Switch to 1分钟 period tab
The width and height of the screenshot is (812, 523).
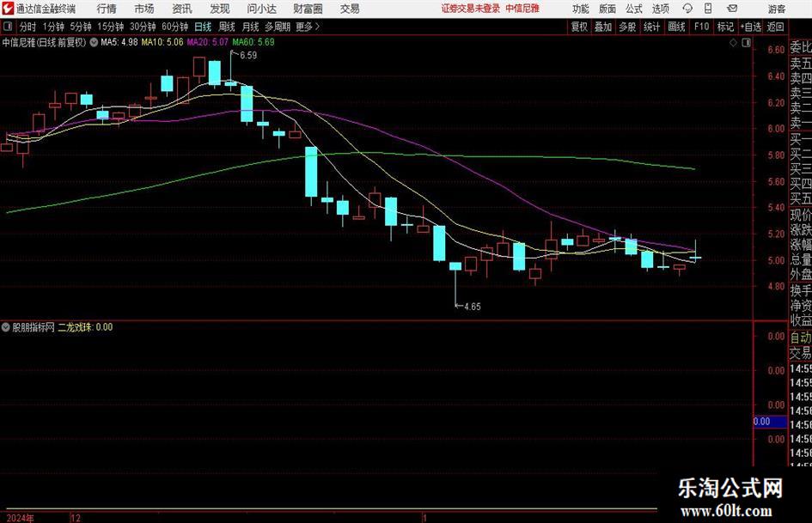pyautogui.click(x=53, y=27)
